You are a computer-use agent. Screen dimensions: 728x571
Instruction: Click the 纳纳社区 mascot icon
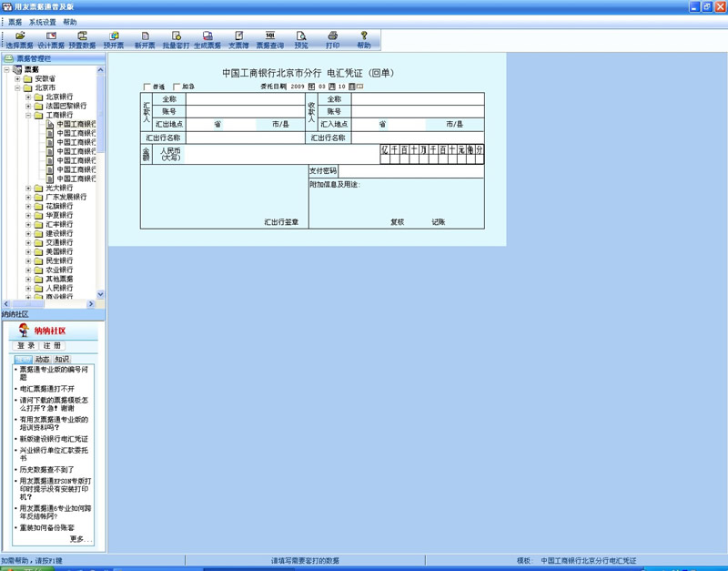pos(24,331)
